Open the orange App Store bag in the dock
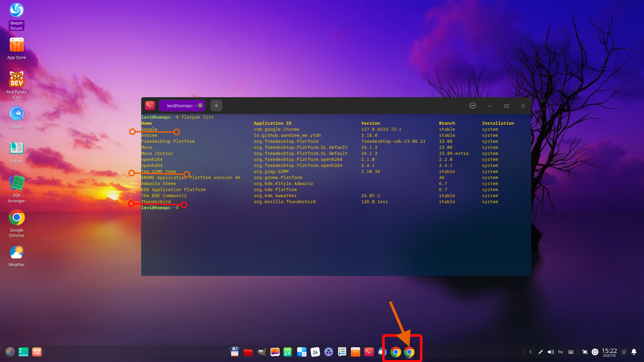 356,352
